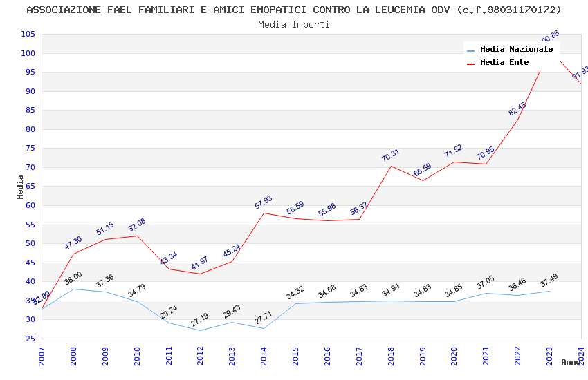Click the 50 value on the Media axis
The height and width of the screenshot is (380, 588).
click(30, 243)
